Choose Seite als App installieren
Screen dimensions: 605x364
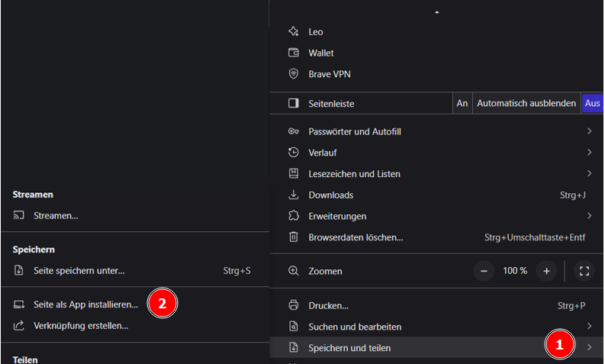tap(85, 304)
